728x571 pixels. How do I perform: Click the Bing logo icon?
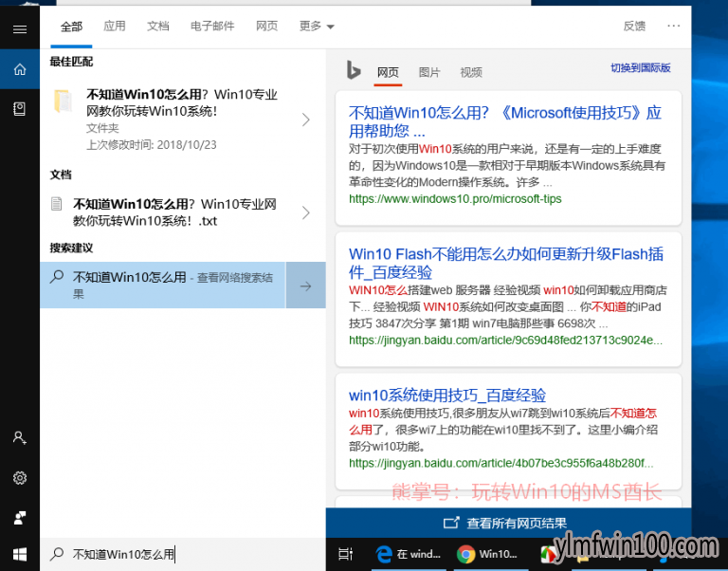[354, 70]
